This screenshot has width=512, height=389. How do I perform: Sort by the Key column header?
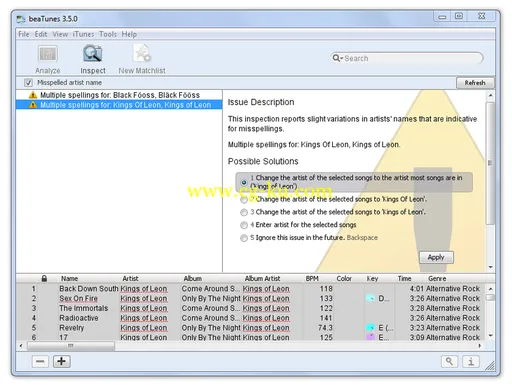[372, 278]
